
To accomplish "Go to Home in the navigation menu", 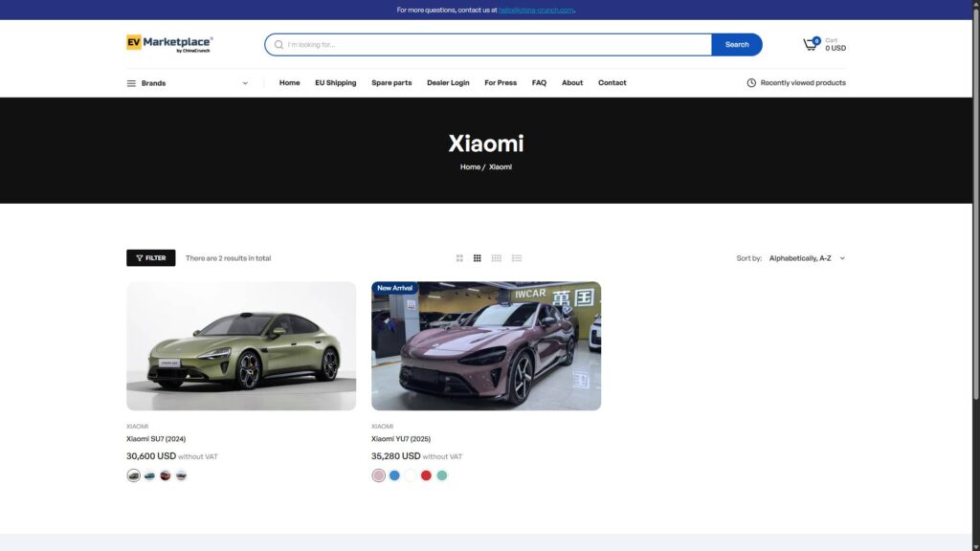I will [289, 82].
